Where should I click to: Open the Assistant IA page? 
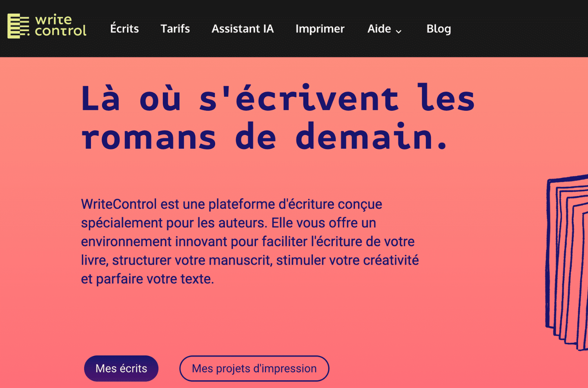point(243,29)
